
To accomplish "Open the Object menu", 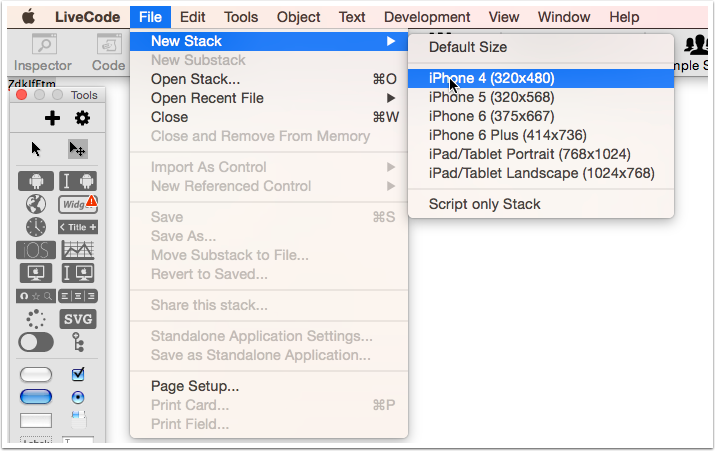I will (x=298, y=17).
